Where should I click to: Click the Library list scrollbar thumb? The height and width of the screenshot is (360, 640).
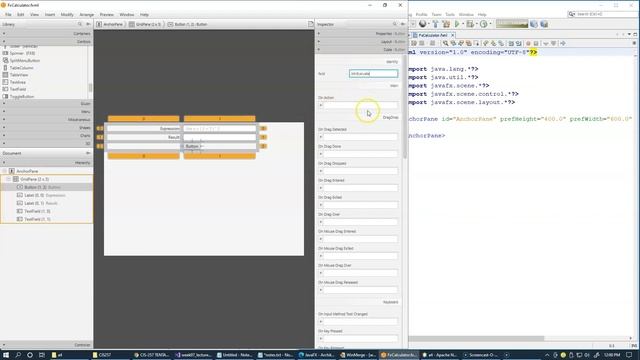(90, 88)
